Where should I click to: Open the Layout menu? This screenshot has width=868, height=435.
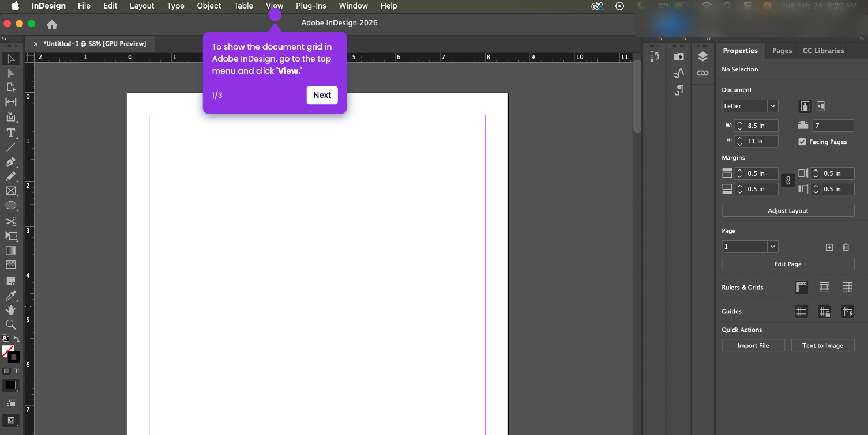point(142,6)
